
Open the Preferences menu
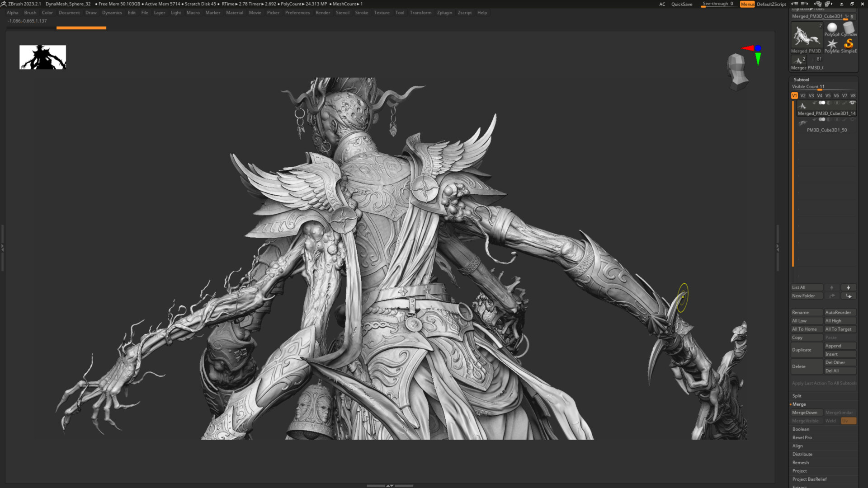pyautogui.click(x=297, y=12)
